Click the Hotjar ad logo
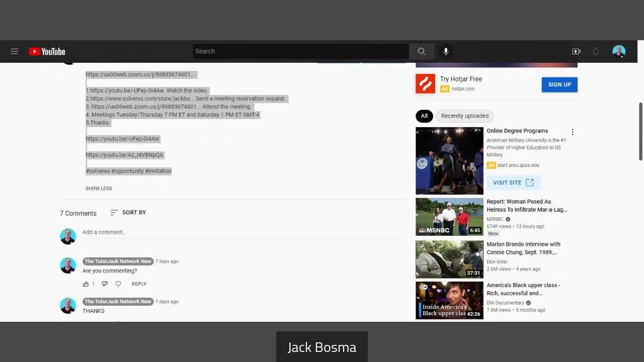 tap(425, 84)
